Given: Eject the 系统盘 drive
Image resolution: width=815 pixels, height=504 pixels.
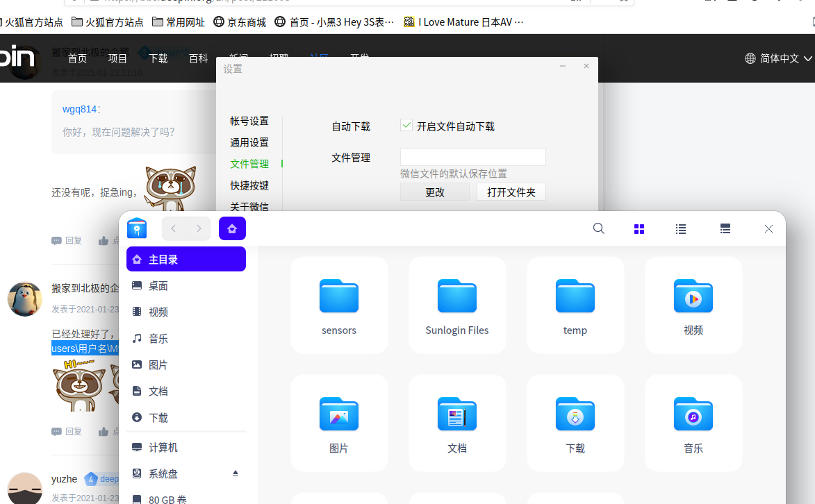Looking at the screenshot, I should (235, 473).
